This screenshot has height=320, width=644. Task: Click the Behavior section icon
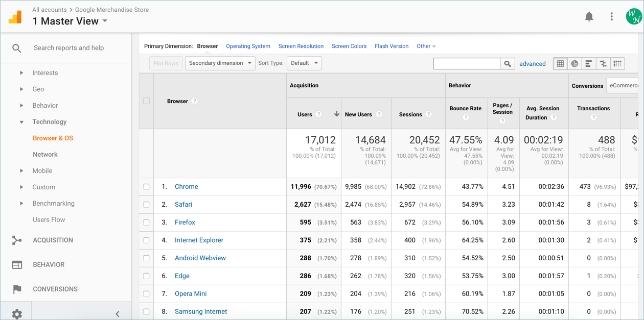(x=17, y=265)
